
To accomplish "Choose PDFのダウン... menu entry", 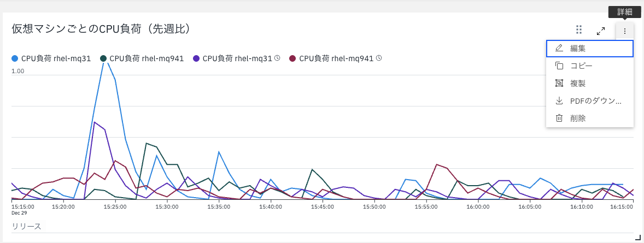I will (590, 101).
